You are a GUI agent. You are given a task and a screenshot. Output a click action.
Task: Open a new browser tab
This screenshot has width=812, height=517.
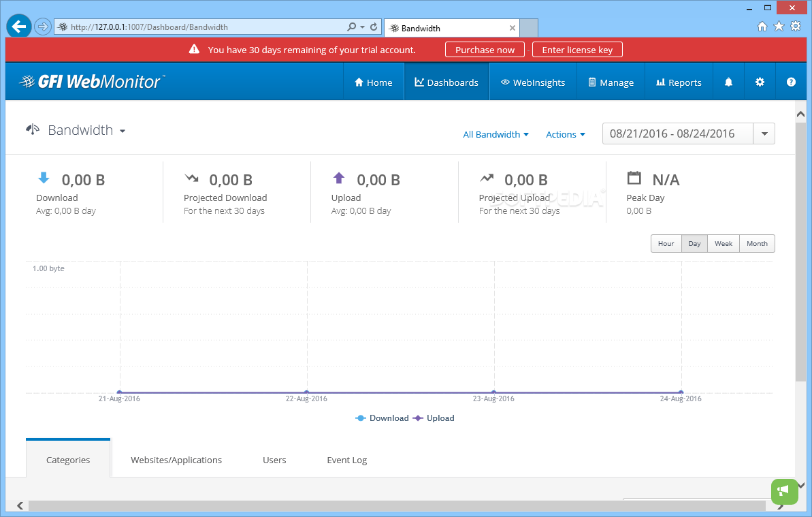(529, 28)
